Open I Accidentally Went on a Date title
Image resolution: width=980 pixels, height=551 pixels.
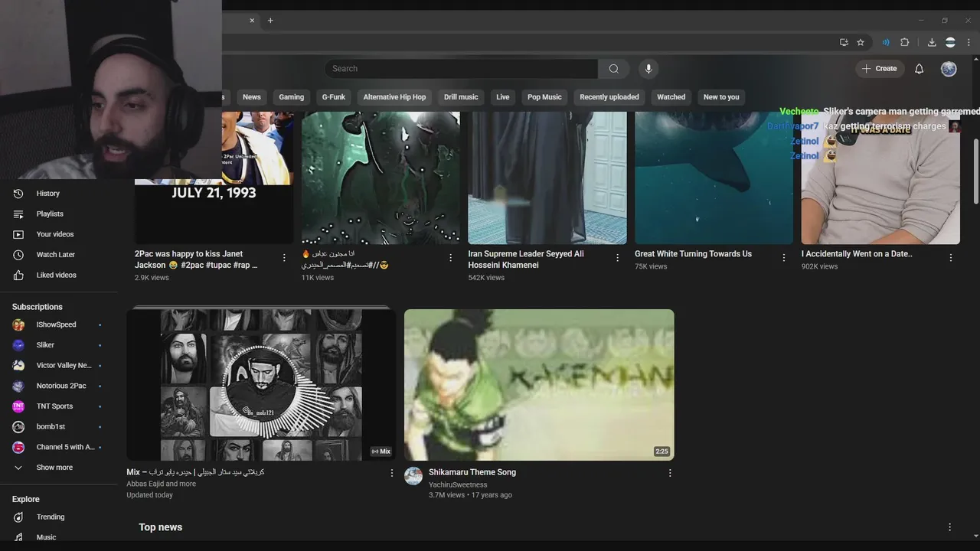pyautogui.click(x=857, y=254)
